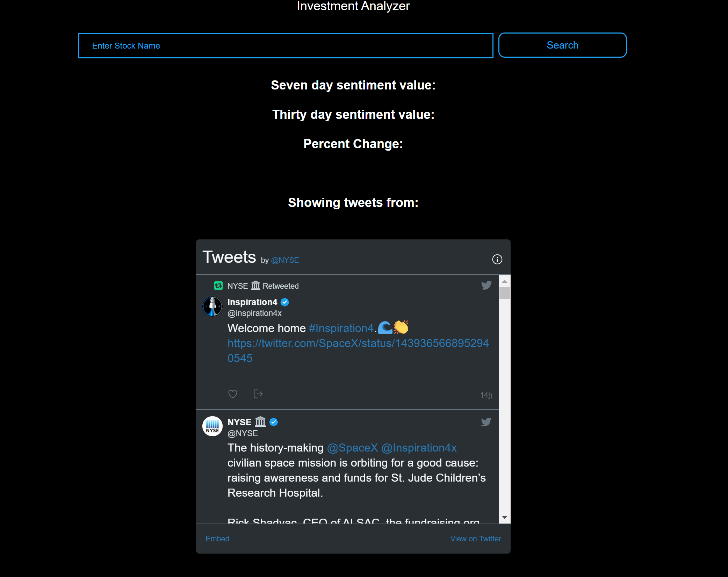Click the scrollbar down arrow in tweets
The image size is (728, 577).
504,517
